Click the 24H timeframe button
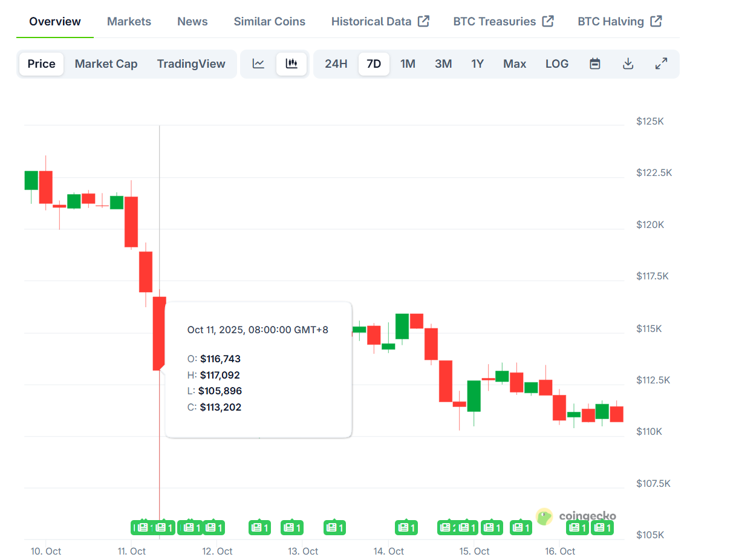 (336, 63)
